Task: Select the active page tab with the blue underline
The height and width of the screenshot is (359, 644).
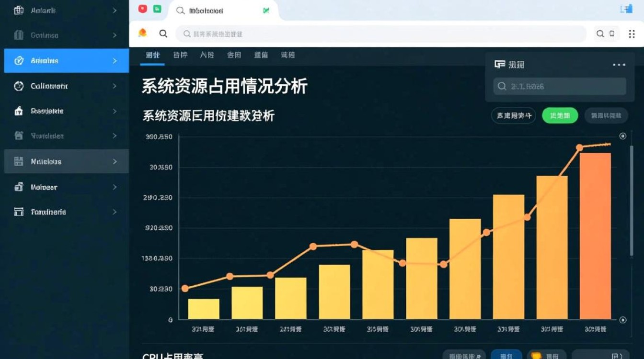Action: [x=153, y=55]
